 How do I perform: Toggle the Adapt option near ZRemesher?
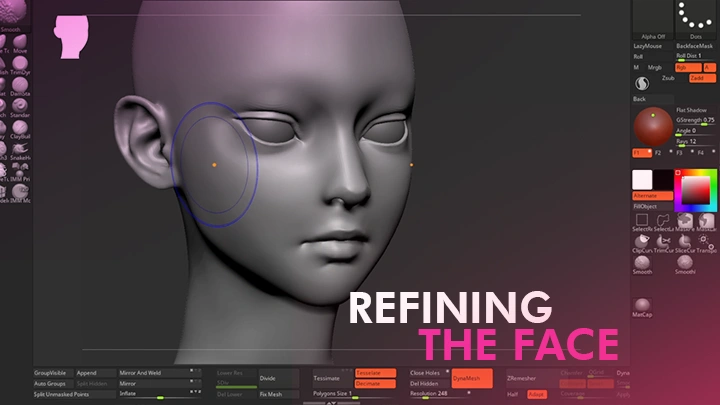click(x=536, y=394)
